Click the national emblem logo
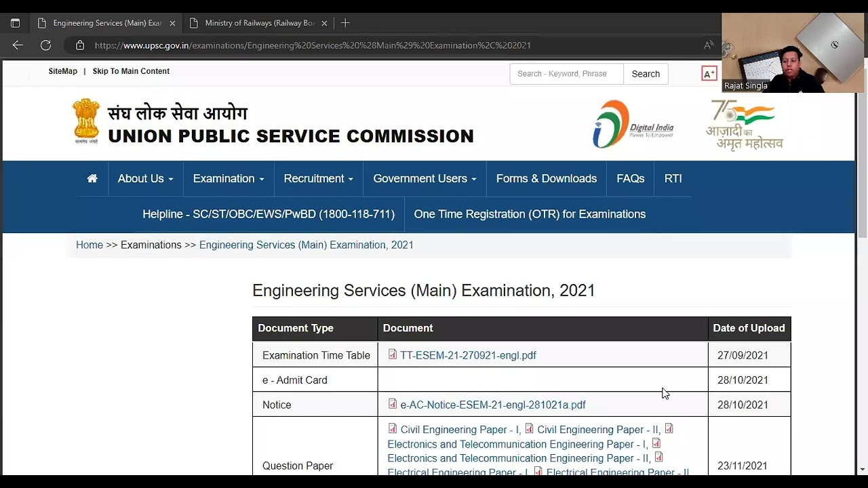Screen dimensions: 868x488 pos(86,121)
